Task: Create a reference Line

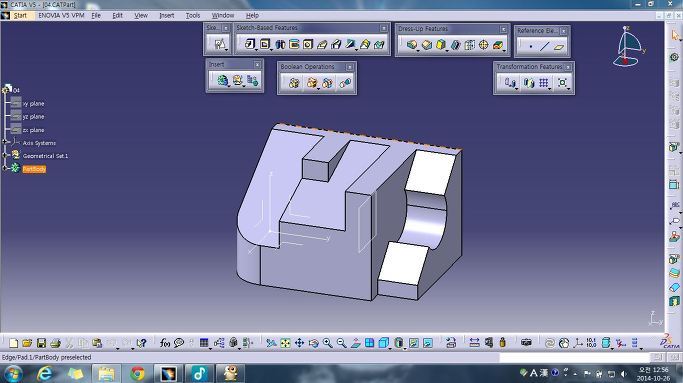Action: pyautogui.click(x=544, y=47)
